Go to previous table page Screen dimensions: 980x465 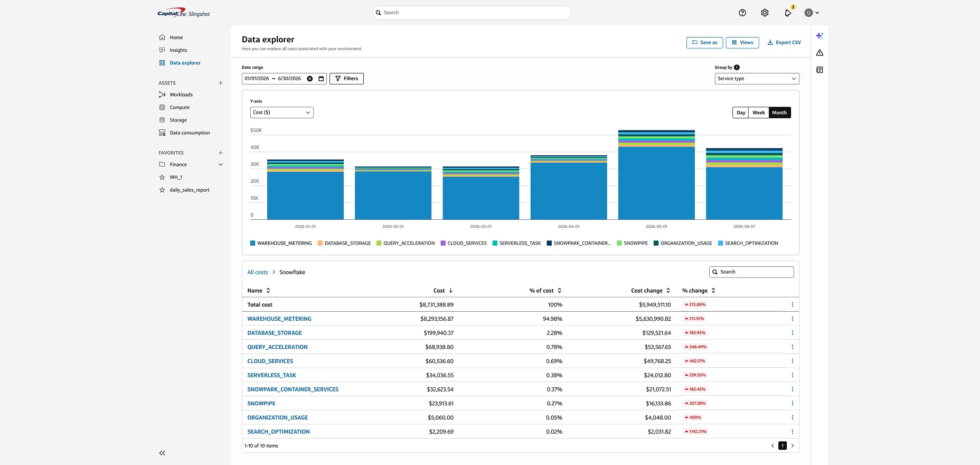click(772, 445)
